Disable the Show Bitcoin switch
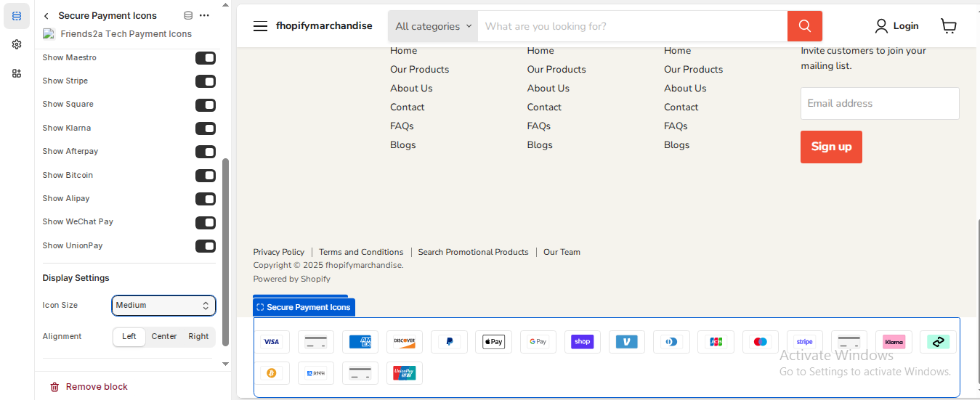The height and width of the screenshot is (400, 980). 206,176
